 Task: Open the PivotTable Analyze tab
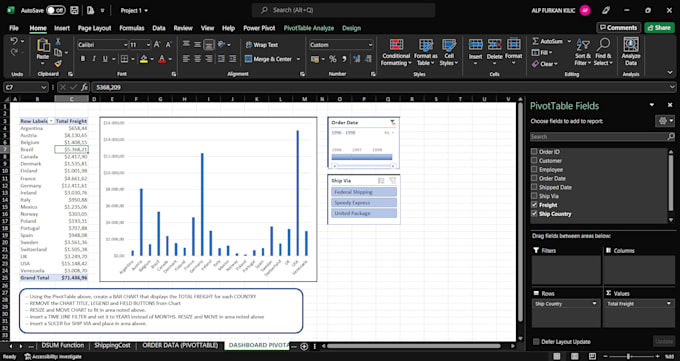pos(308,28)
